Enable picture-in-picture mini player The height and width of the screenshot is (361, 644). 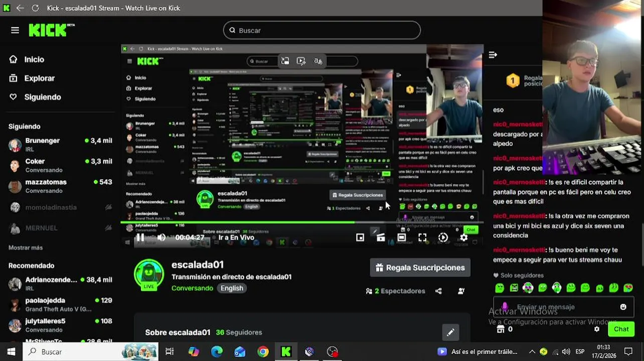point(360,238)
